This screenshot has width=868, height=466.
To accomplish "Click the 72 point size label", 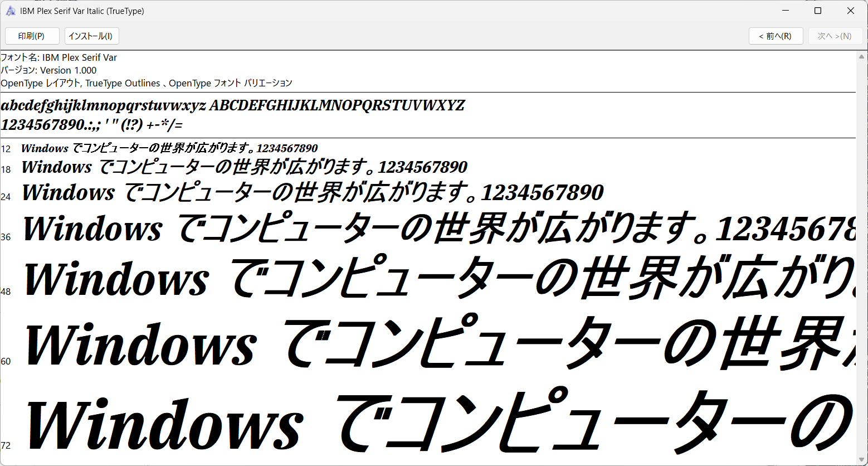I will 6,445.
